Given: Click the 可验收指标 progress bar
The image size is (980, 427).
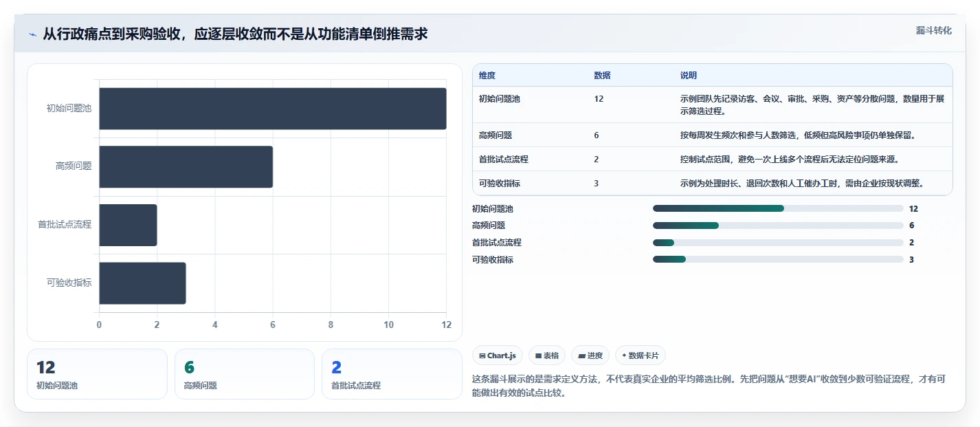Looking at the screenshot, I should tap(778, 259).
